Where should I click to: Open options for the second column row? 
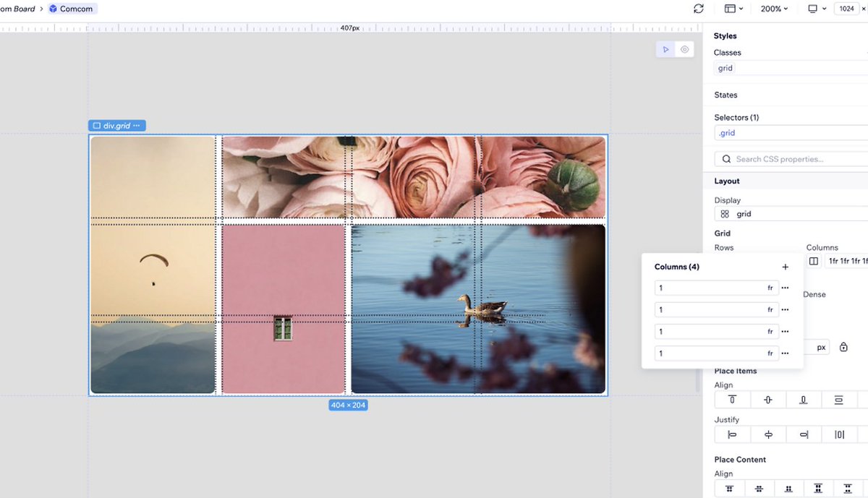coord(786,309)
